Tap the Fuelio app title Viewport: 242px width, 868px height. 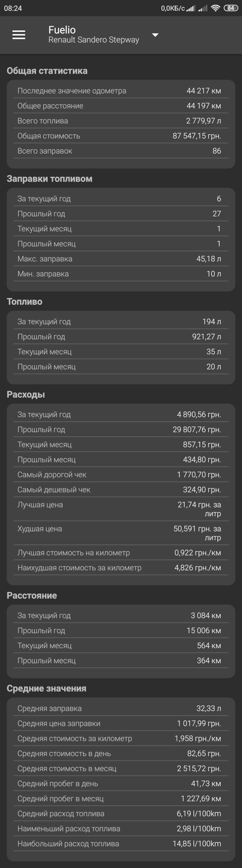pos(62,30)
